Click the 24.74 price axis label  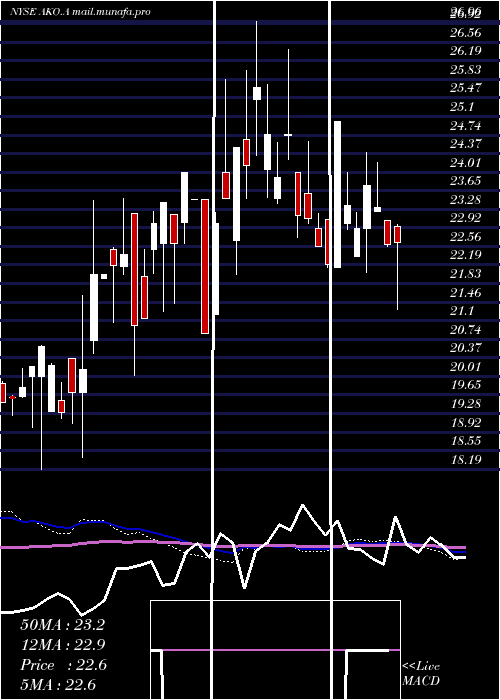click(x=466, y=125)
